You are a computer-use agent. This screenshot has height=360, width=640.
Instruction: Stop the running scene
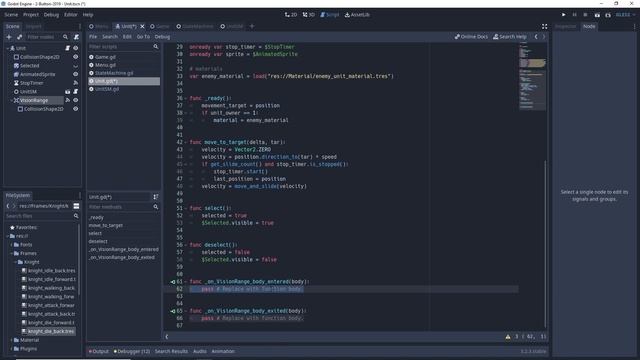point(585,15)
